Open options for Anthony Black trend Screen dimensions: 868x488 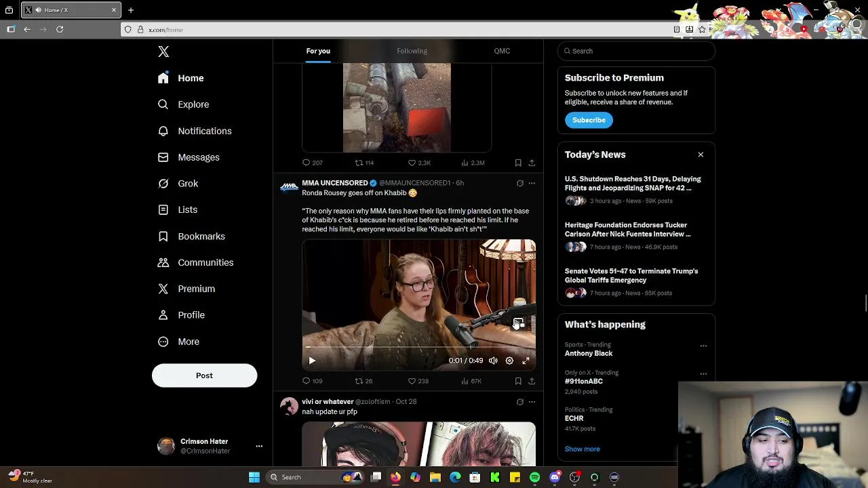click(703, 346)
